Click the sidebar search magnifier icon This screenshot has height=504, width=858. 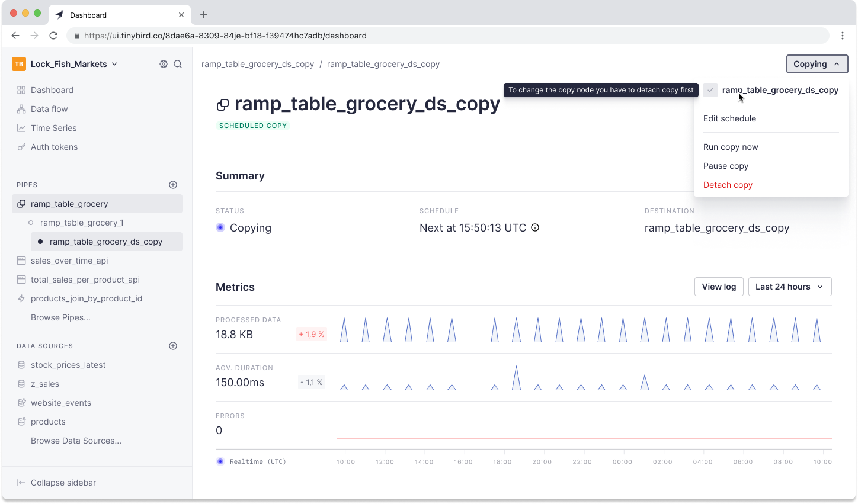(178, 64)
